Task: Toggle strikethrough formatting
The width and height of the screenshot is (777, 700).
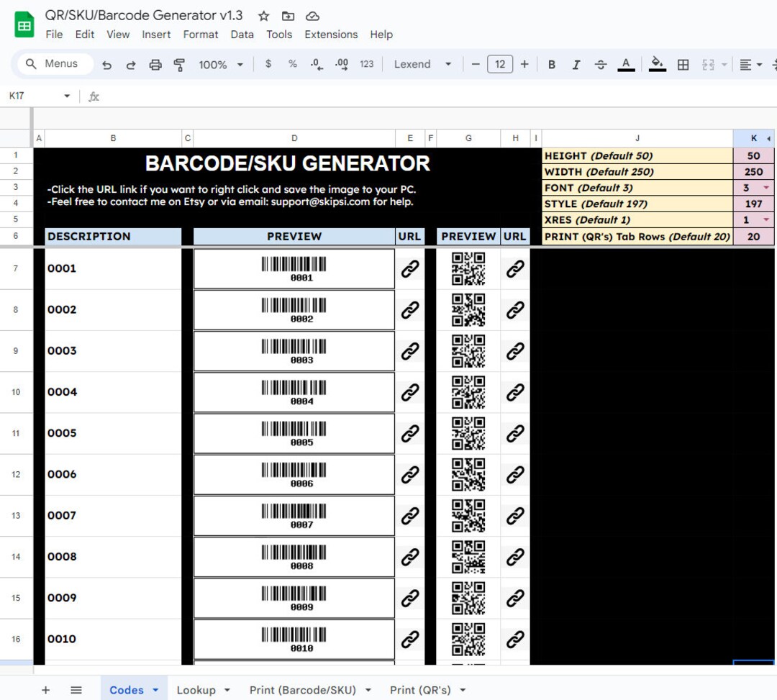Action: tap(601, 65)
